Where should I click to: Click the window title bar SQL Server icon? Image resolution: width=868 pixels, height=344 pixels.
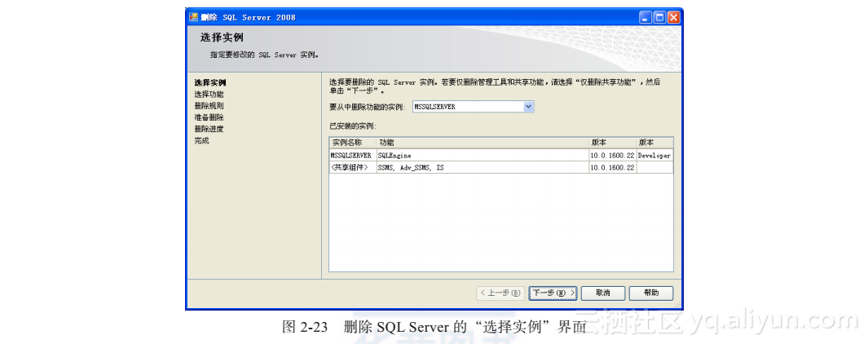coord(193,17)
